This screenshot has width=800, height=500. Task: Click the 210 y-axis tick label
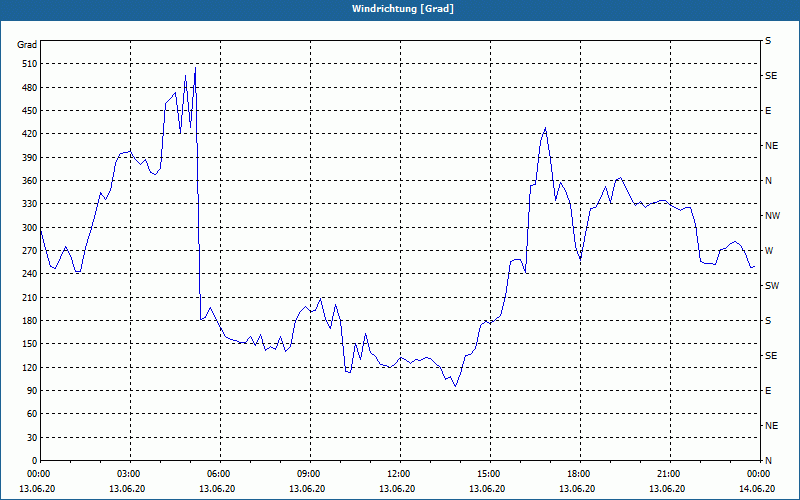(x=30, y=297)
